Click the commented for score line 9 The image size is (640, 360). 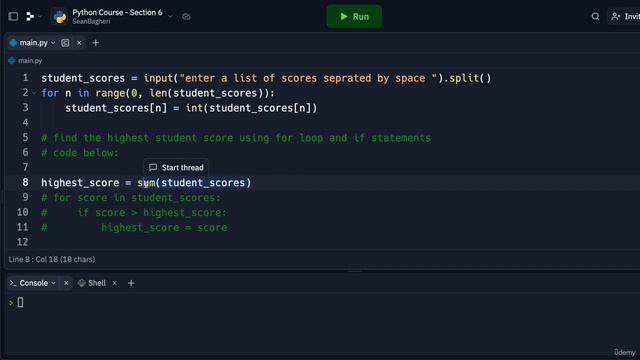click(131, 198)
